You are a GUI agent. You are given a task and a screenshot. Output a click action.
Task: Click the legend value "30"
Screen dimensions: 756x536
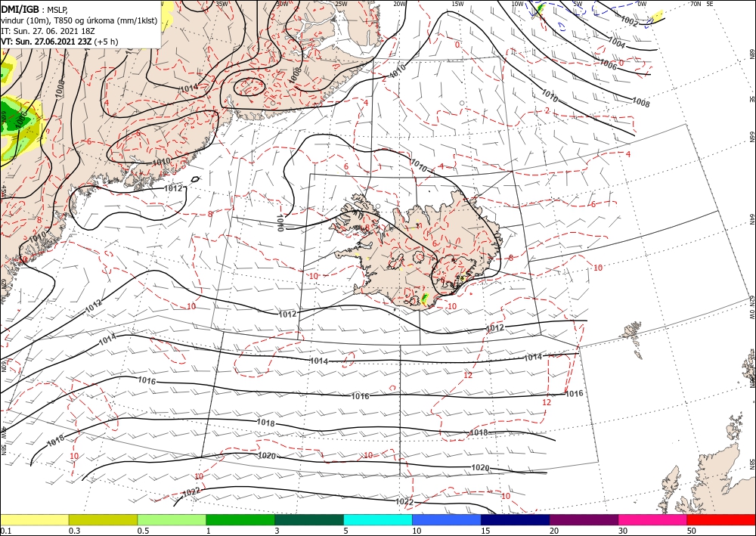(623, 531)
